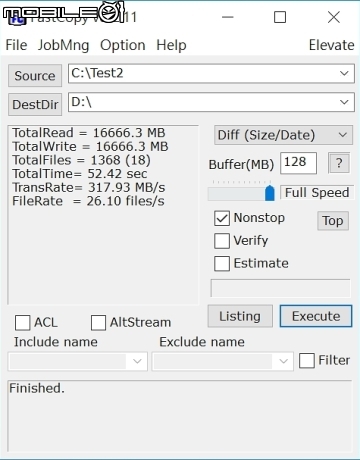Click the question mark help button
The width and height of the screenshot is (360, 460).
coord(339,163)
